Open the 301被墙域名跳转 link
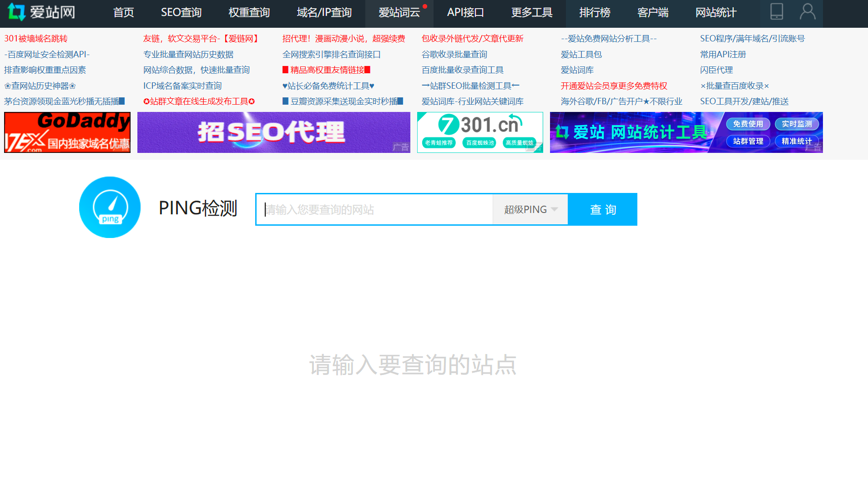The image size is (868, 486). pyautogui.click(x=36, y=39)
